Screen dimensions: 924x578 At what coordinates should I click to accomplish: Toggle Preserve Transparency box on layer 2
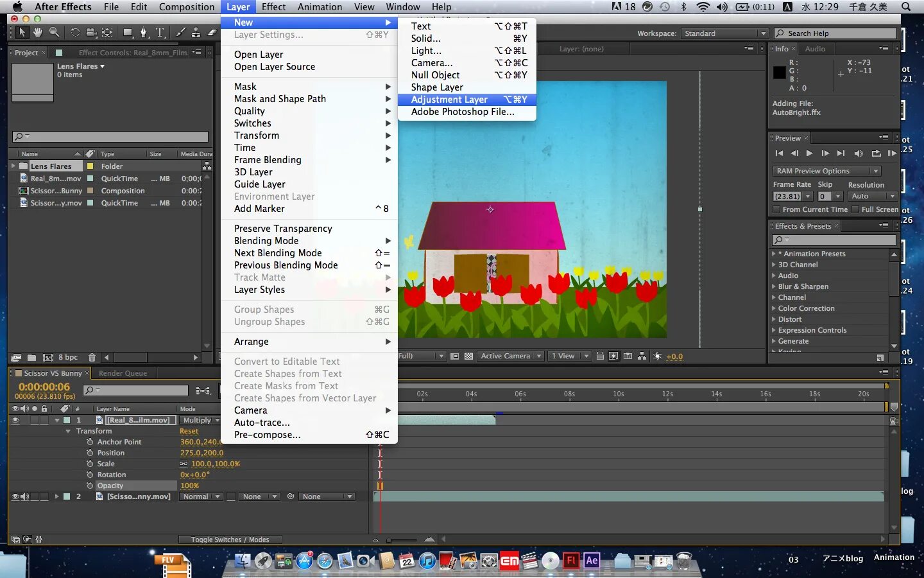pyautogui.click(x=230, y=496)
